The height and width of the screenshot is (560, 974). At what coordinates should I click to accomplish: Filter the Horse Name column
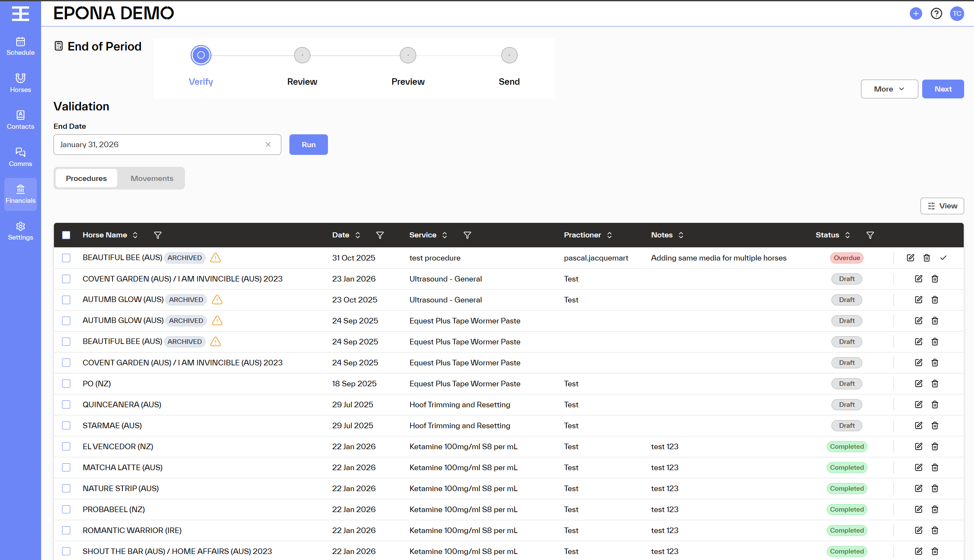tap(158, 235)
